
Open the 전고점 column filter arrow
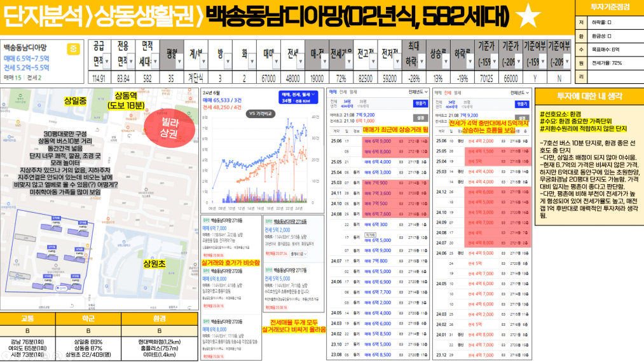373,62
